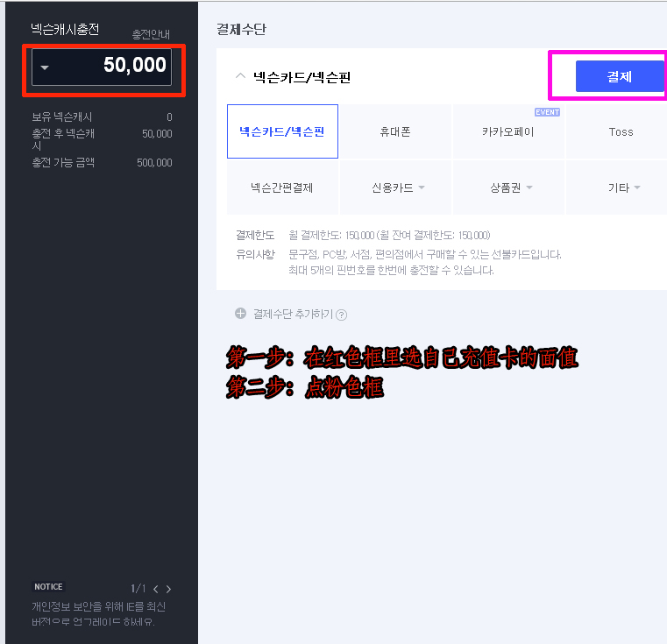Viewport: 667px width, 644px height.
Task: Select the 카카오페이 payment method
Action: point(508,131)
